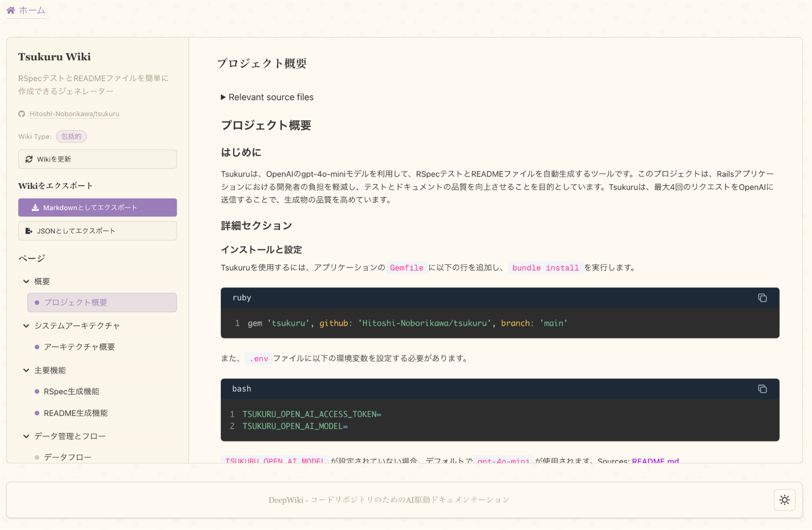Click the DeepWiki footer text
This screenshot has height=530, width=812.
389,500
